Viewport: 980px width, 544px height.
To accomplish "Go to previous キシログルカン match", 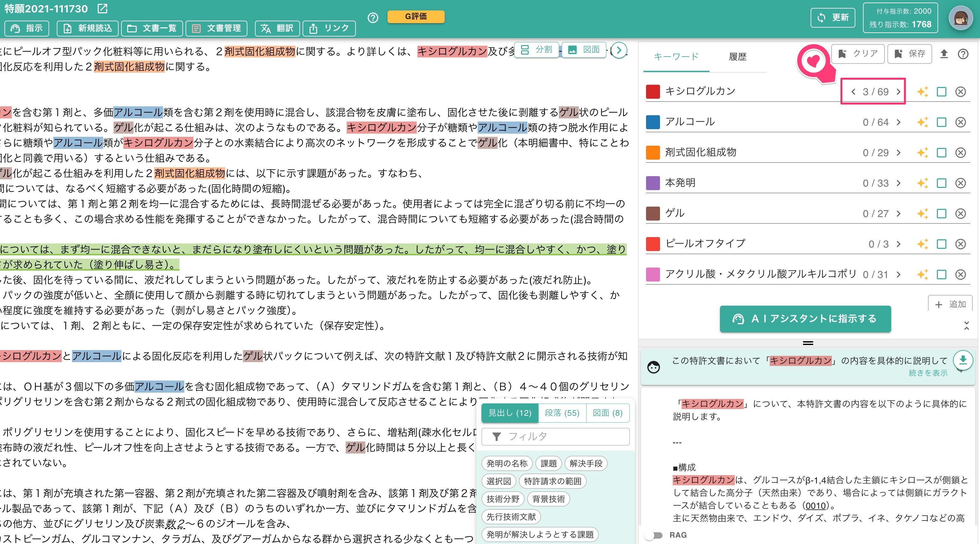I will [853, 92].
